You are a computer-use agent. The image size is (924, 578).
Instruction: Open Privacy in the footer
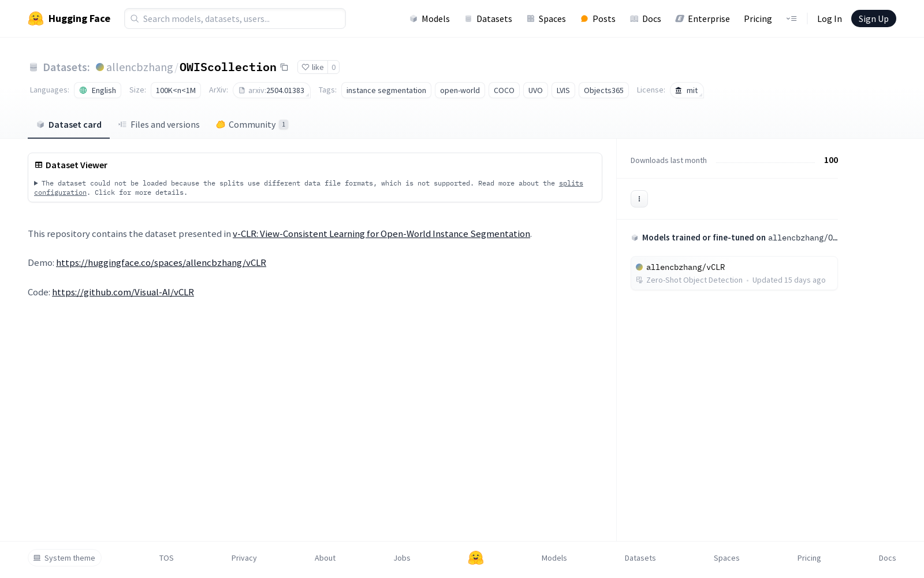[x=244, y=558]
